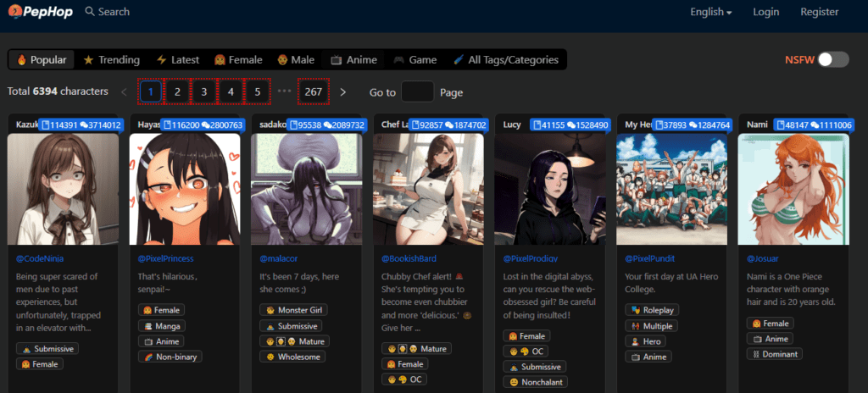Click the Manga tag

[161, 326]
